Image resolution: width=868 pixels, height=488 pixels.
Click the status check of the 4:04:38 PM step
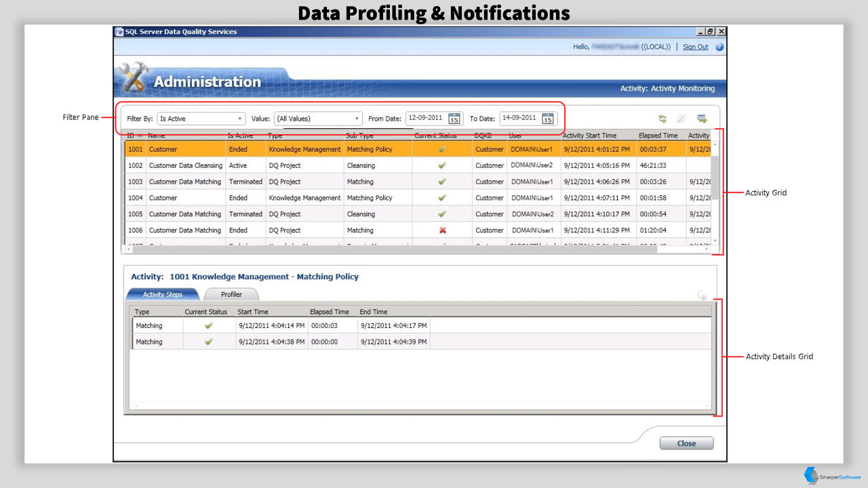[x=209, y=342]
